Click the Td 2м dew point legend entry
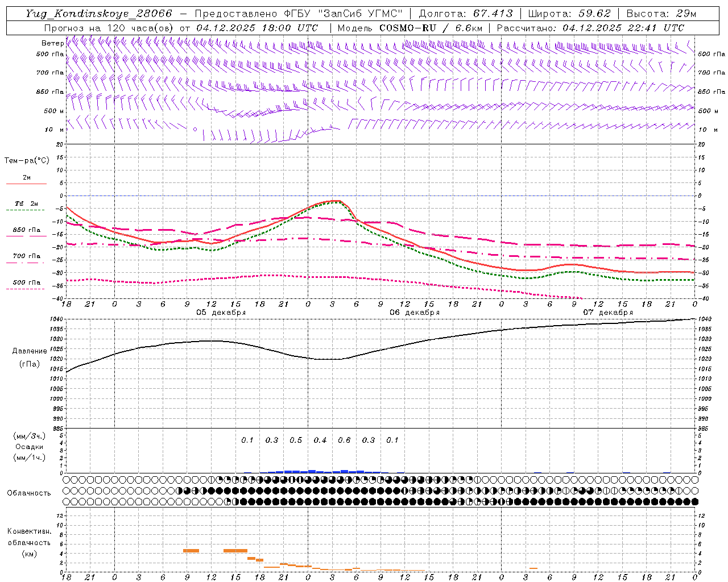This screenshot has width=728, height=582. (26, 203)
